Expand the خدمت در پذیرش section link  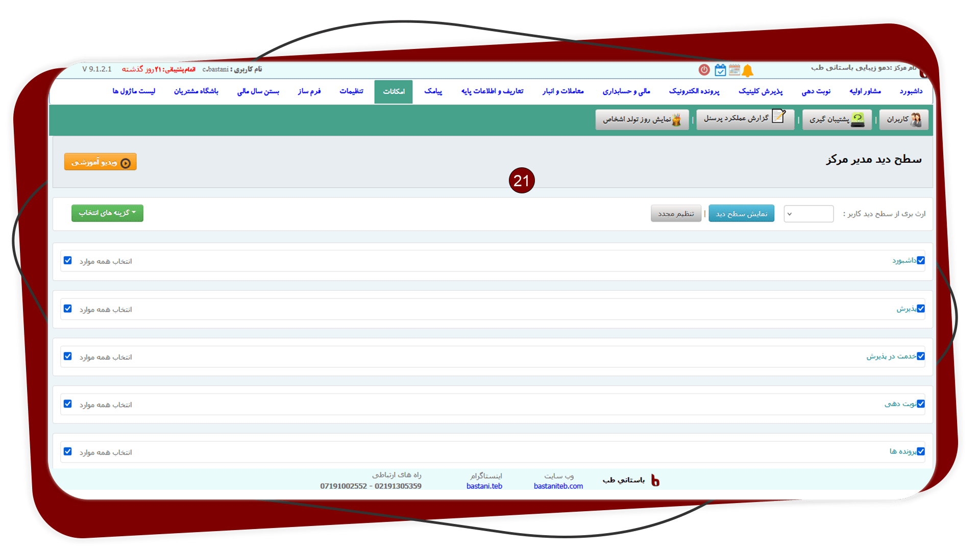(x=891, y=357)
